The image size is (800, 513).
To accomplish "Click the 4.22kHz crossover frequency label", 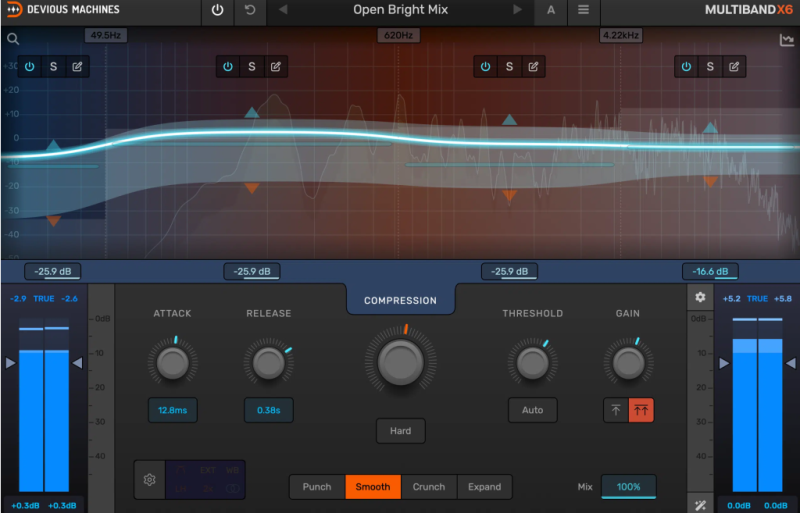I will [x=620, y=35].
